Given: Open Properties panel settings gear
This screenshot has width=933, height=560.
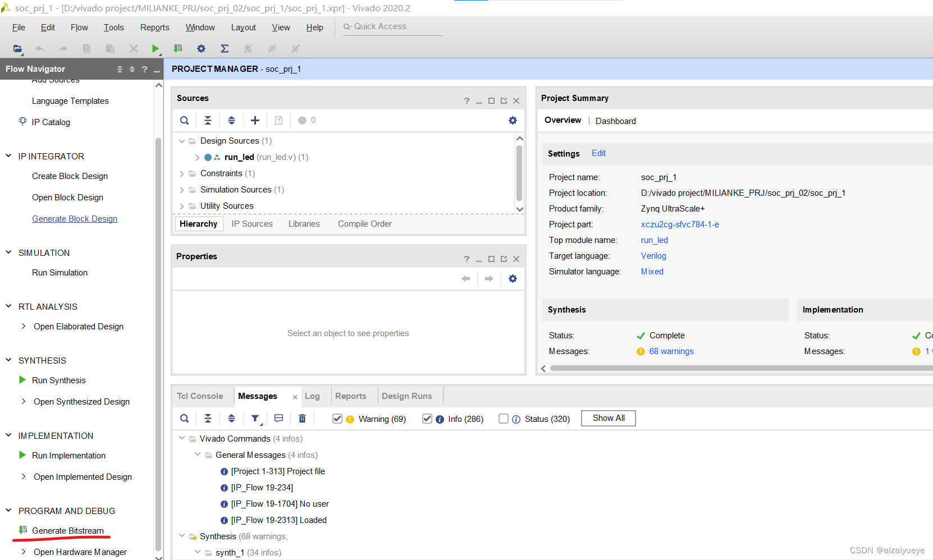Looking at the screenshot, I should click(x=513, y=278).
